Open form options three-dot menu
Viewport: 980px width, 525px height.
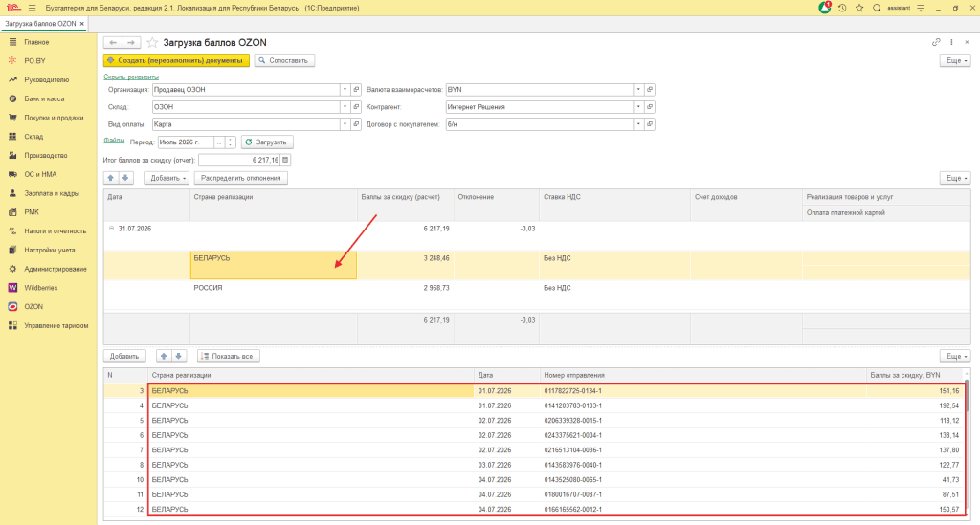(951, 42)
